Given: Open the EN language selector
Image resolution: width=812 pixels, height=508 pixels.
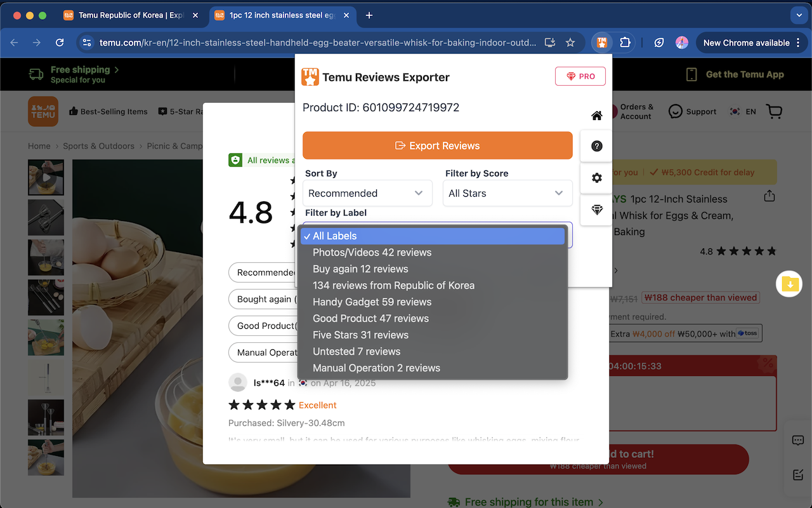Looking at the screenshot, I should point(743,112).
